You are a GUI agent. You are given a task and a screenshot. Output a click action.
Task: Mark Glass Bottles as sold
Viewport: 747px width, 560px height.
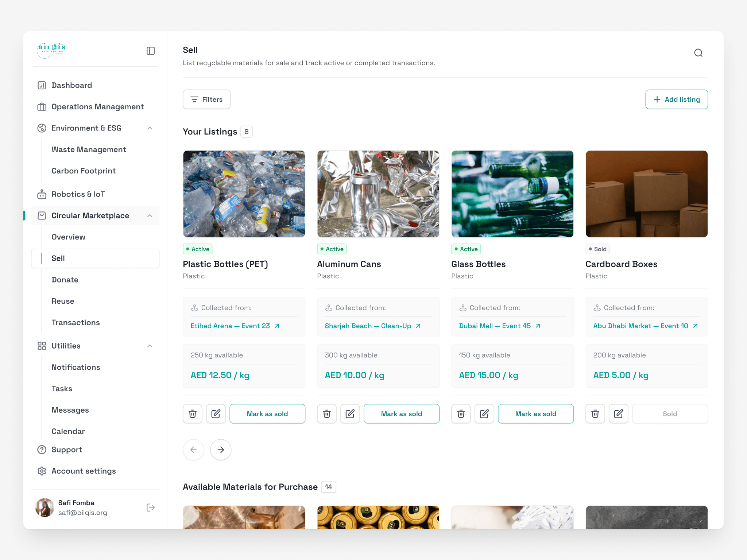[535, 413]
